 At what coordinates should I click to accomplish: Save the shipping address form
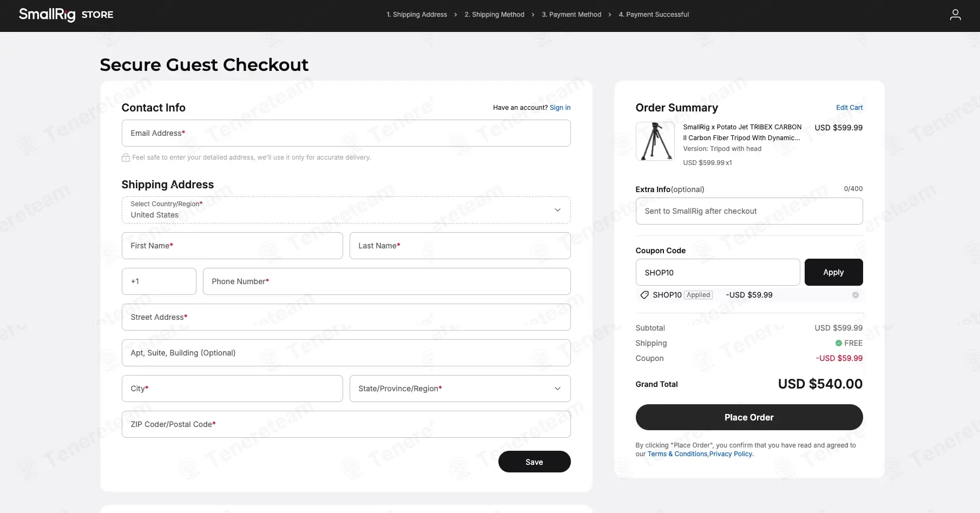[534, 462]
